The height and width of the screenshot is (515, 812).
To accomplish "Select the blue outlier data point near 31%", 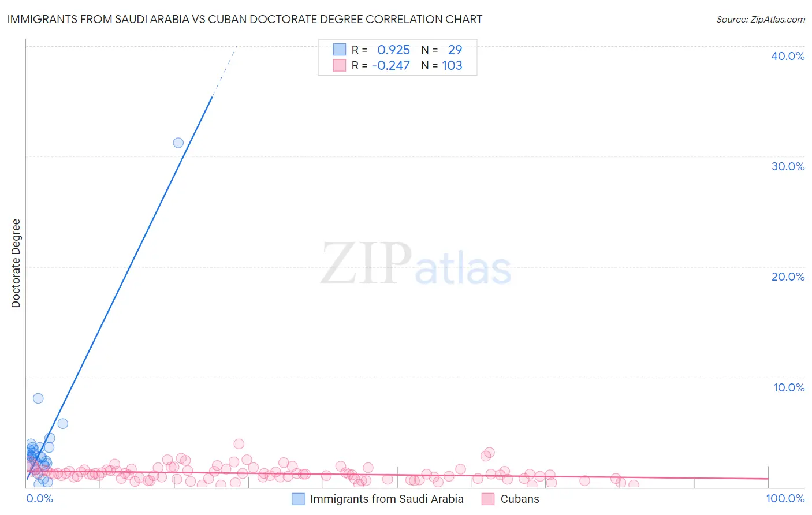I will [178, 143].
